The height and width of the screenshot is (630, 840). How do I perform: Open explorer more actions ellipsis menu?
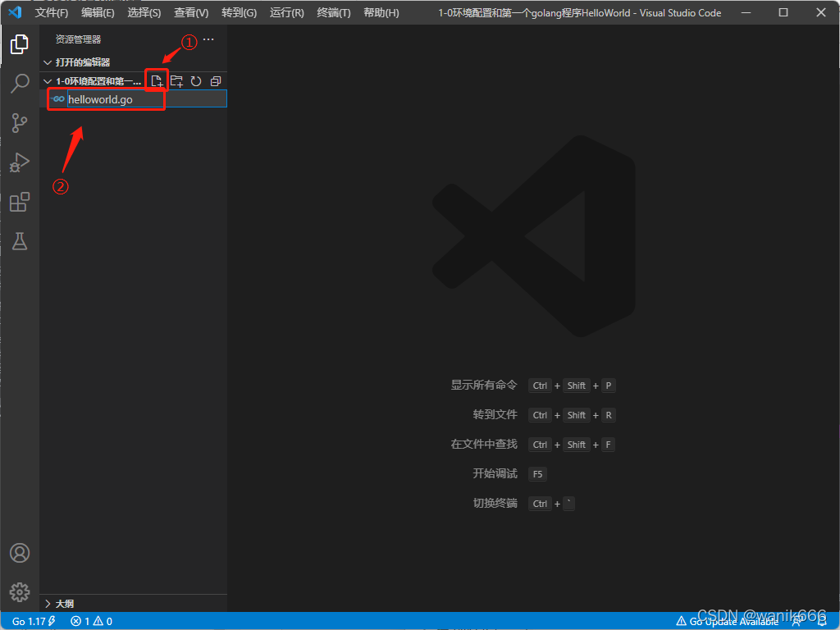pos(208,39)
